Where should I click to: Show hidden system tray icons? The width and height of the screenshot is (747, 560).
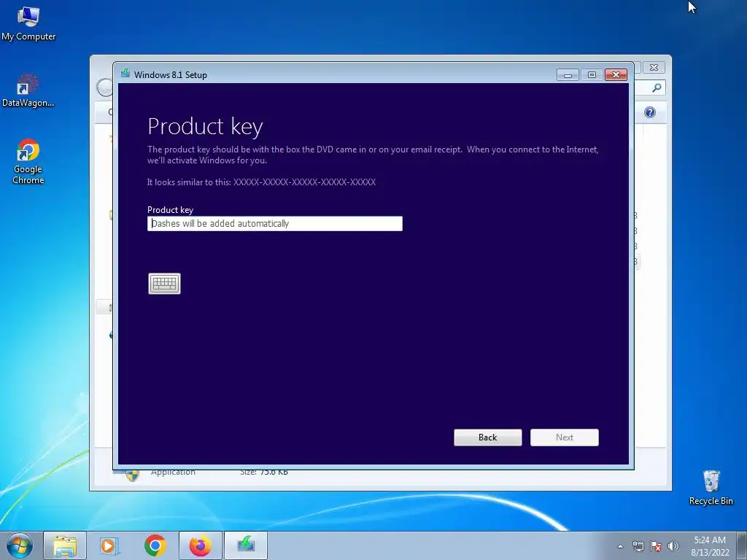coord(620,546)
